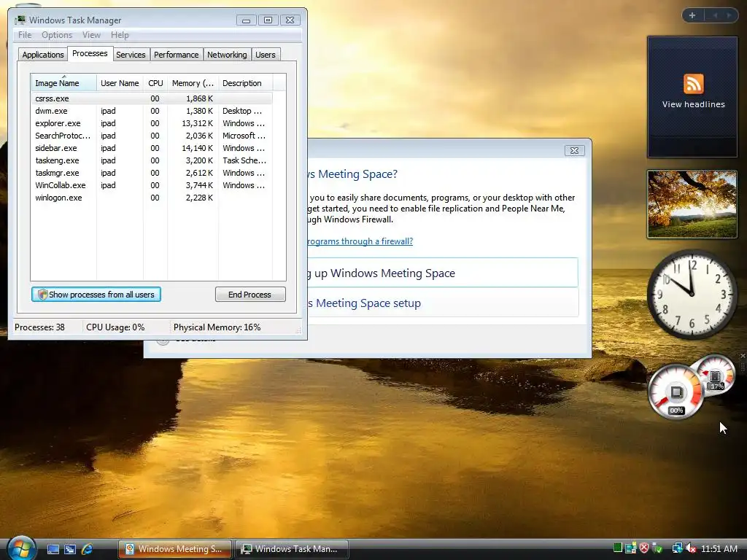The height and width of the screenshot is (560, 747).
Task: Click the set up Windows Meeting Space option
Action: tap(443, 273)
